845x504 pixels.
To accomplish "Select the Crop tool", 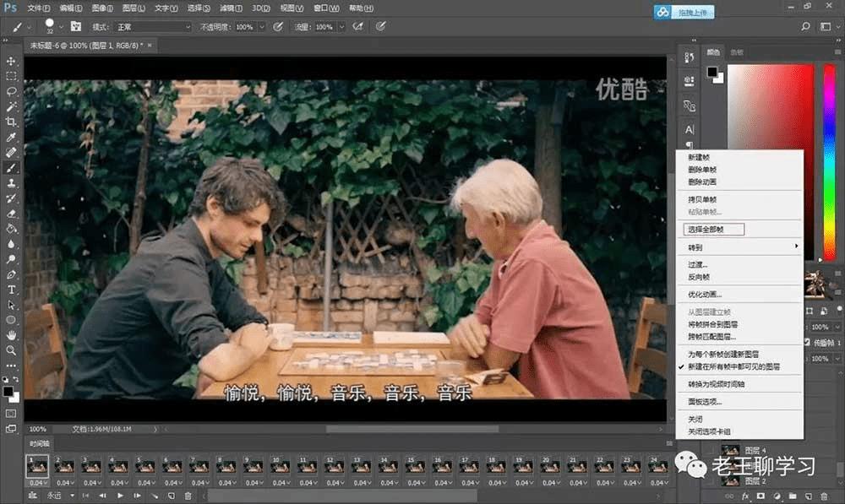I will (x=11, y=122).
